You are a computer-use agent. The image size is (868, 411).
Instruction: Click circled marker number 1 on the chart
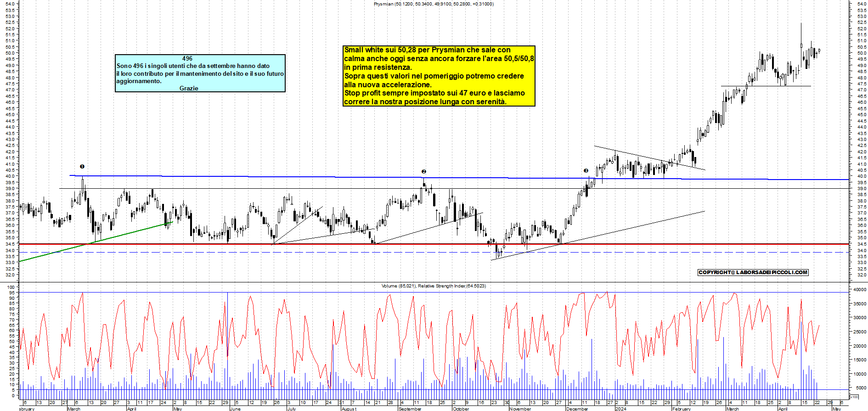pyautogui.click(x=82, y=167)
